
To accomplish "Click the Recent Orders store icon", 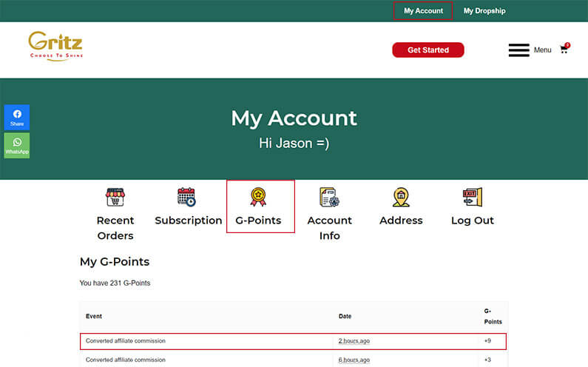I will pyautogui.click(x=115, y=198).
